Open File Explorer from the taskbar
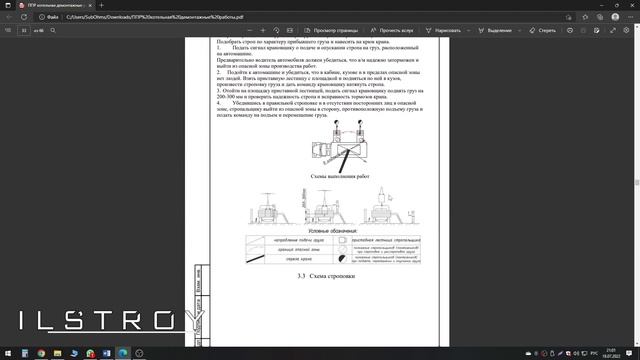This screenshot has height=360, width=640. 58,353
